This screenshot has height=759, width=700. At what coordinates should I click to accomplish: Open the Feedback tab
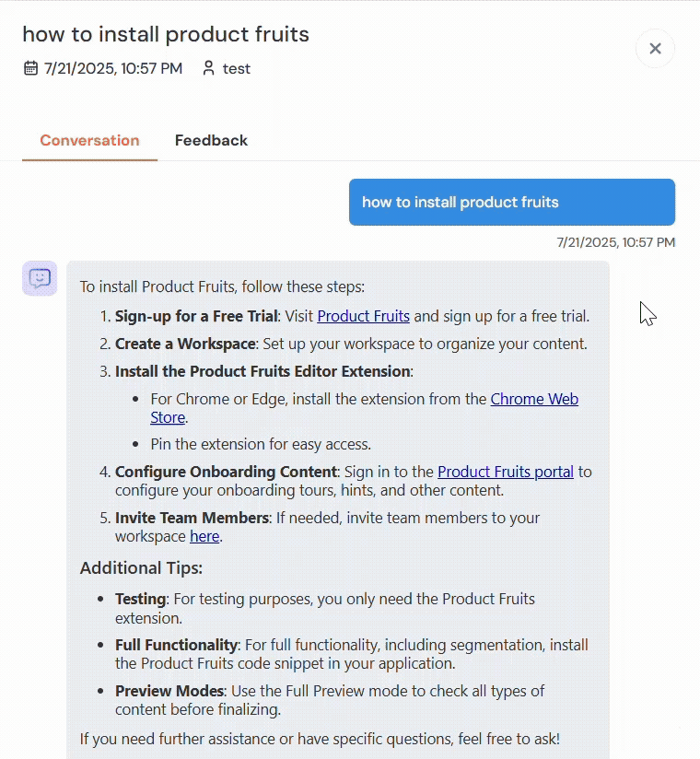tap(211, 141)
